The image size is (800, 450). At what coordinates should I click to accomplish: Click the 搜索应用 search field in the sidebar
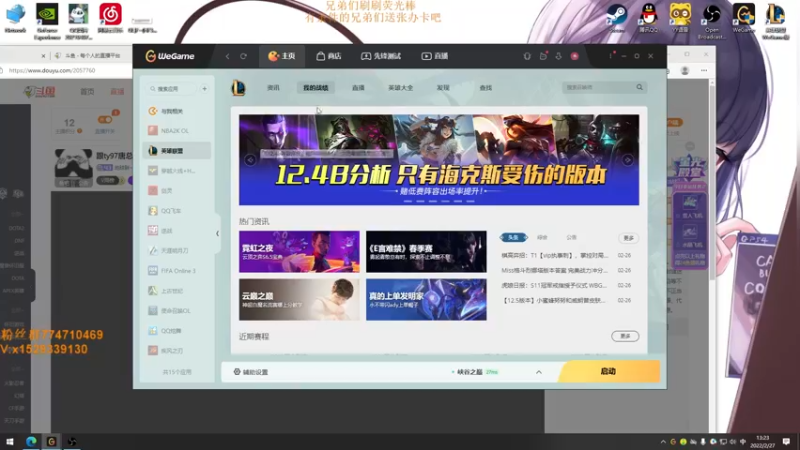[x=170, y=89]
